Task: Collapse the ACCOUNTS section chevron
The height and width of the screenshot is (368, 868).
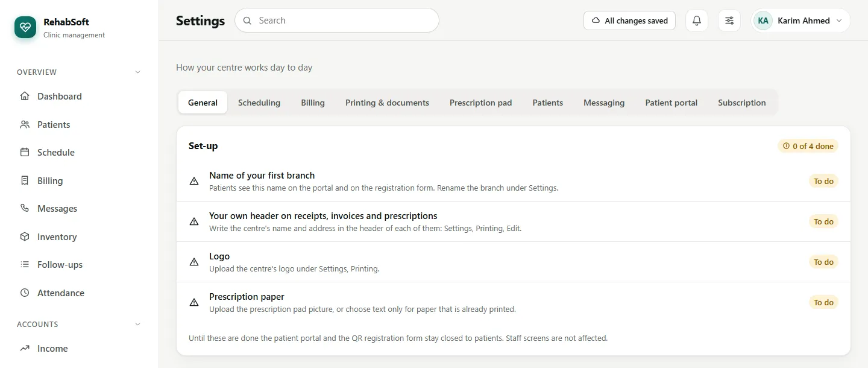Action: (137, 325)
